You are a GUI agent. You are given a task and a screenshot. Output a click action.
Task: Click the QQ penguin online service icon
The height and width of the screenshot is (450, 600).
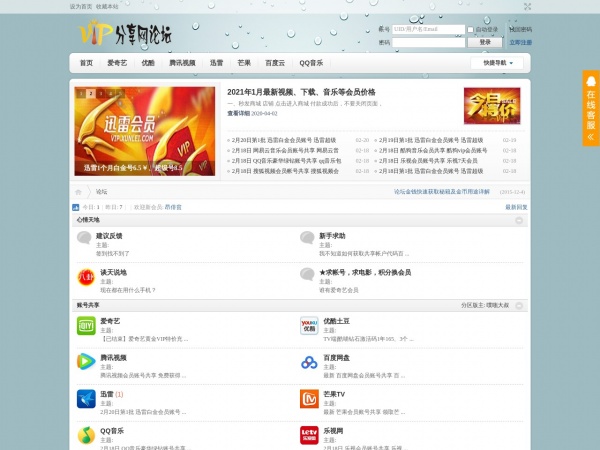591,81
